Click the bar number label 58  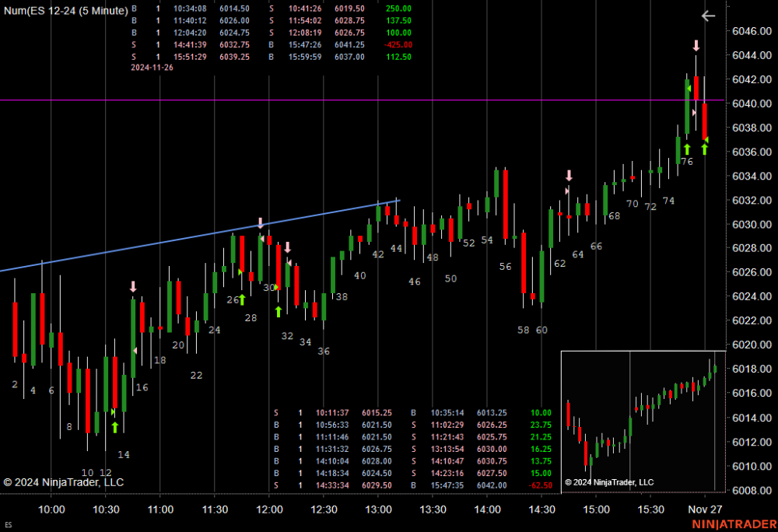click(x=523, y=330)
